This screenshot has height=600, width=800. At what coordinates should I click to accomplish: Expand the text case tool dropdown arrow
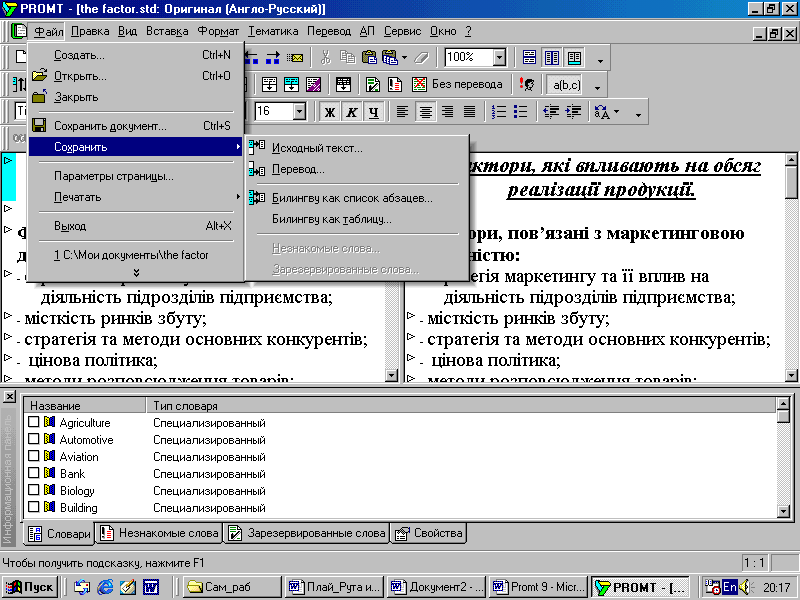tap(616, 112)
